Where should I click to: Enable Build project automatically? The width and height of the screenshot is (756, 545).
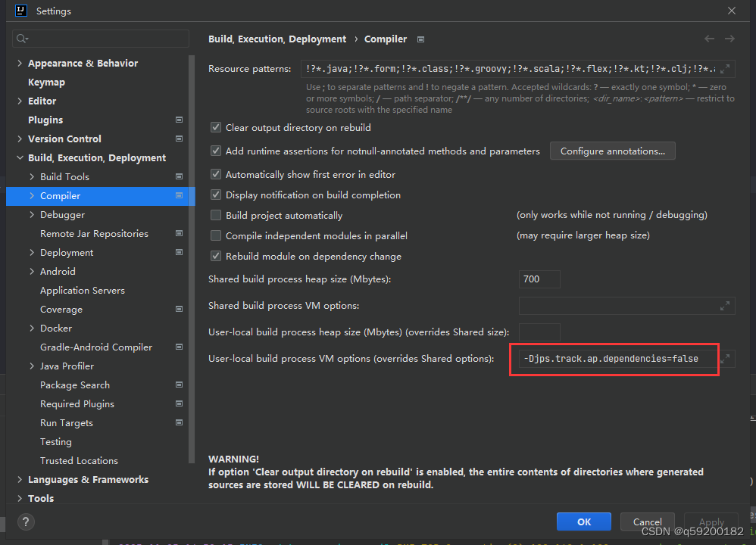point(216,215)
